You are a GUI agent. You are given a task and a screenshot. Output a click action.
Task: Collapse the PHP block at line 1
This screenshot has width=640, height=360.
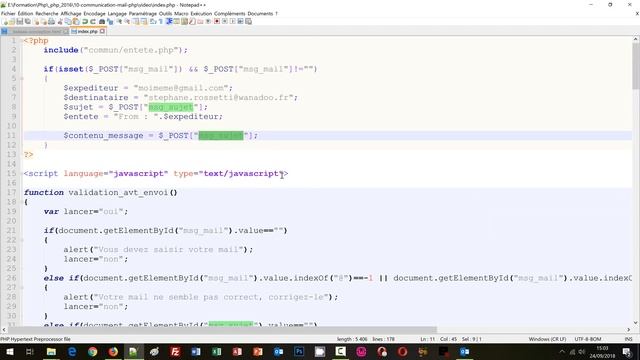[22, 40]
